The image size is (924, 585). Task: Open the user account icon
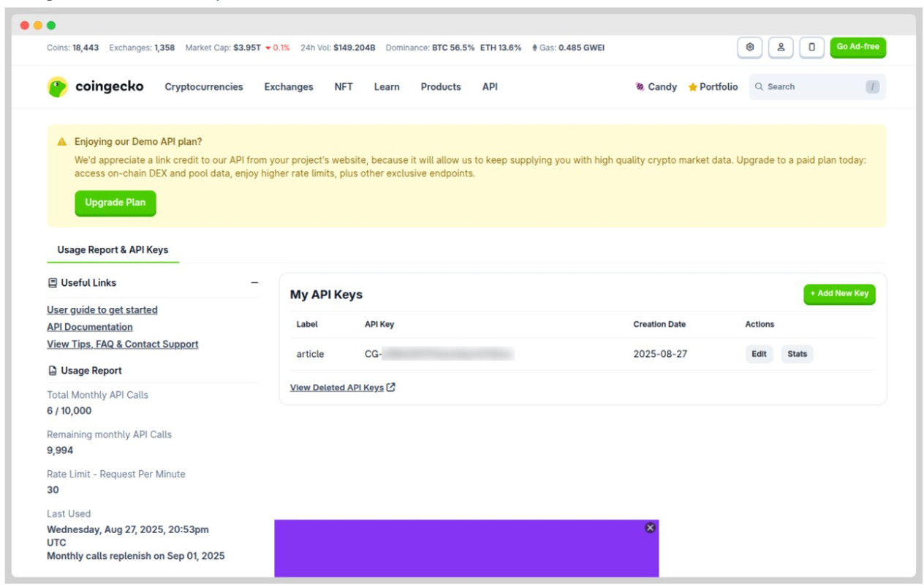[781, 47]
